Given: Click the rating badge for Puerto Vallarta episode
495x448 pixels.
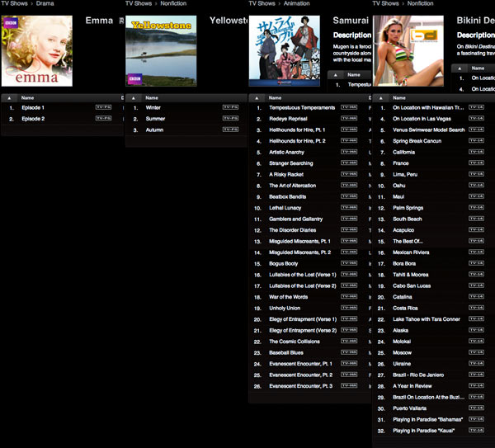Looking at the screenshot, I should pos(476,419).
